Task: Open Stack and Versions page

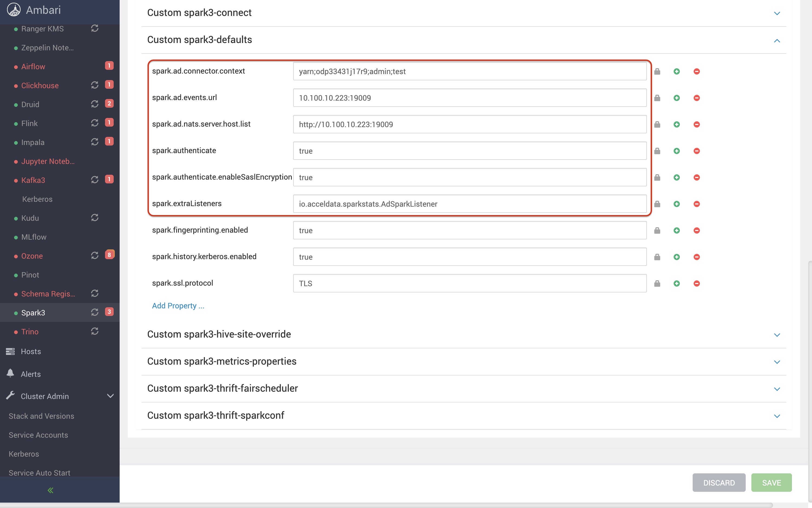Action: (41, 416)
